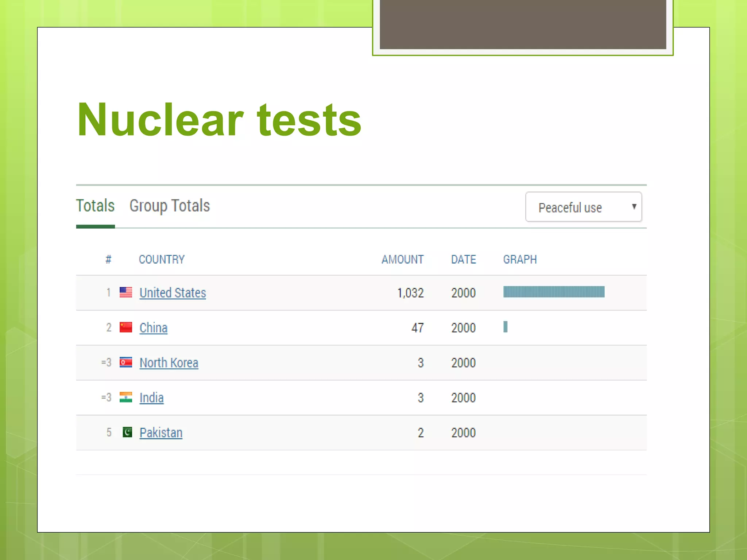Viewport: 747px width, 560px height.
Task: Click the United States graph bar
Action: click(554, 292)
